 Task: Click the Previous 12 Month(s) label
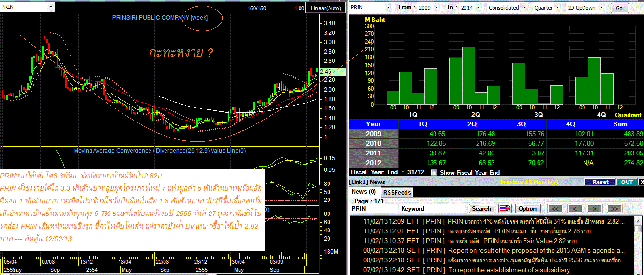(529, 182)
